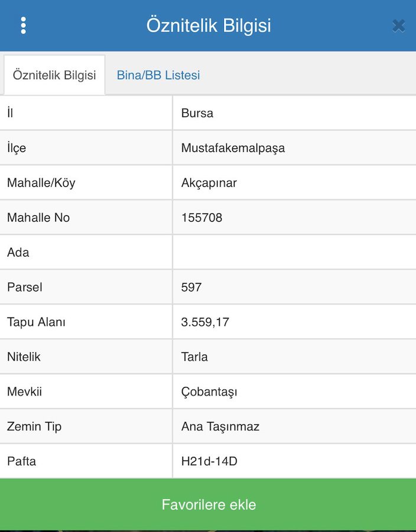Viewport: 416px width, 532px height.
Task: Select the Mahalle No value 155708
Action: pyautogui.click(x=202, y=218)
